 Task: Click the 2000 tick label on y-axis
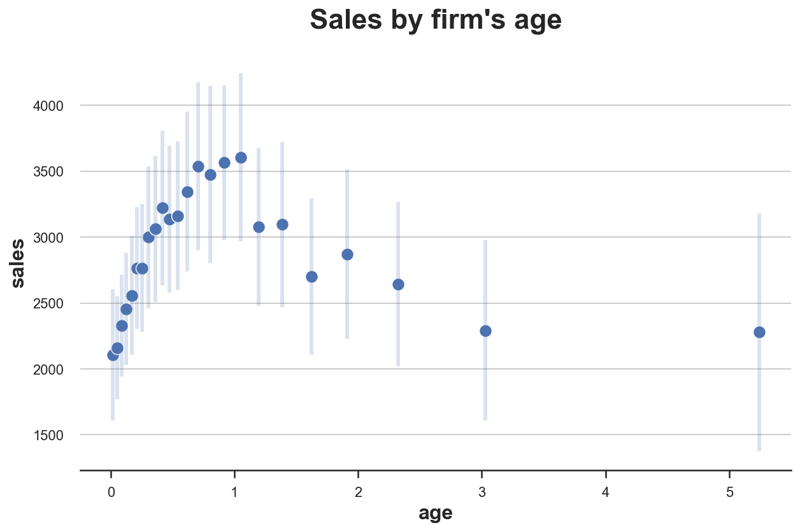(x=48, y=370)
